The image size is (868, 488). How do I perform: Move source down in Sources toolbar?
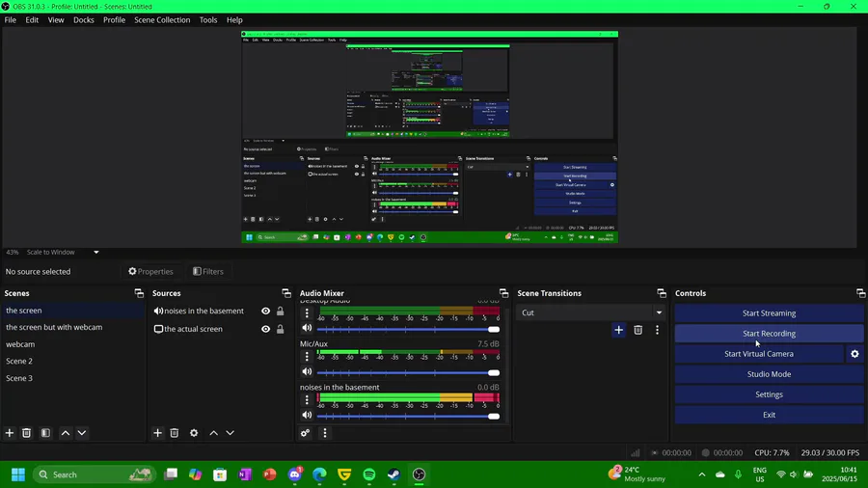pos(230,433)
